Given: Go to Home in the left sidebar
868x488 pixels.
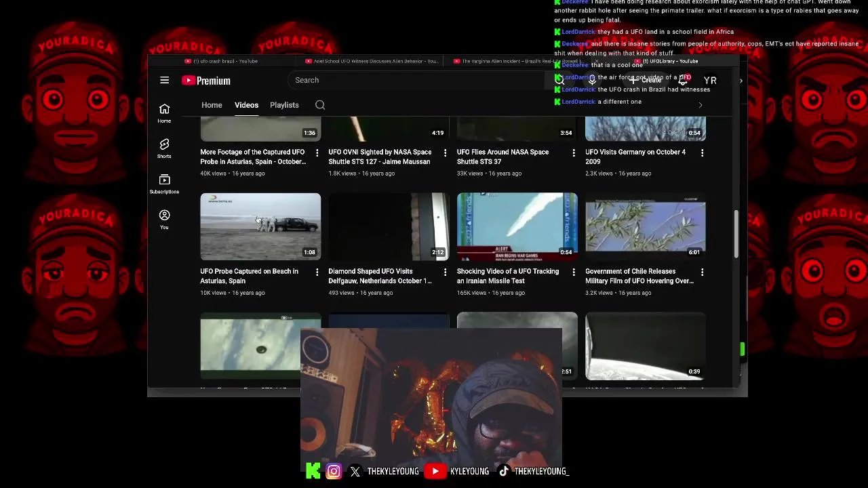Looking at the screenshot, I should (164, 113).
